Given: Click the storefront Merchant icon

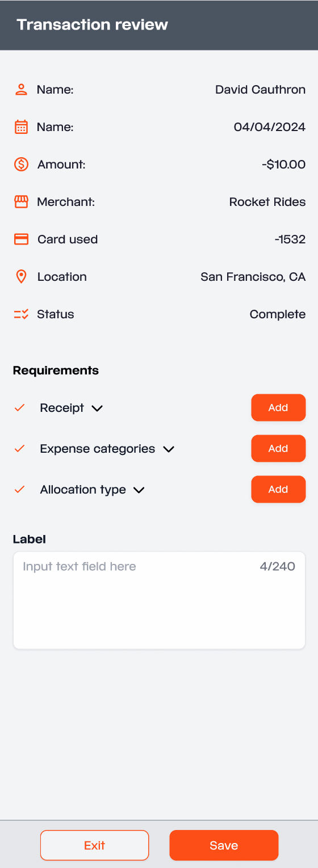Looking at the screenshot, I should coord(21,202).
